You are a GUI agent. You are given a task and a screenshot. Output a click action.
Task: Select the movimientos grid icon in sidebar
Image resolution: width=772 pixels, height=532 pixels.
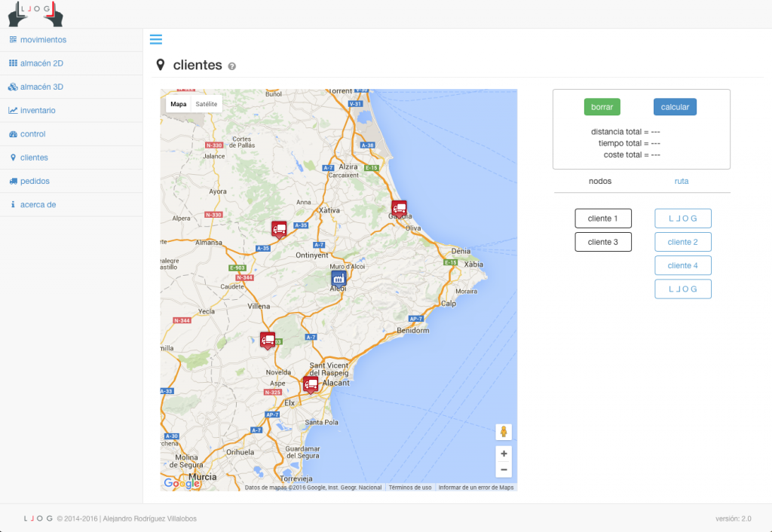pos(14,39)
